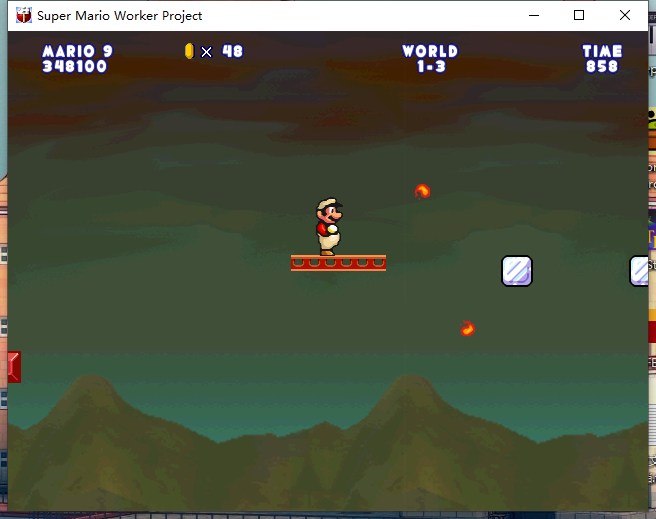Image resolution: width=656 pixels, height=519 pixels.
Task: Click the WORLD label
Action: point(430,51)
